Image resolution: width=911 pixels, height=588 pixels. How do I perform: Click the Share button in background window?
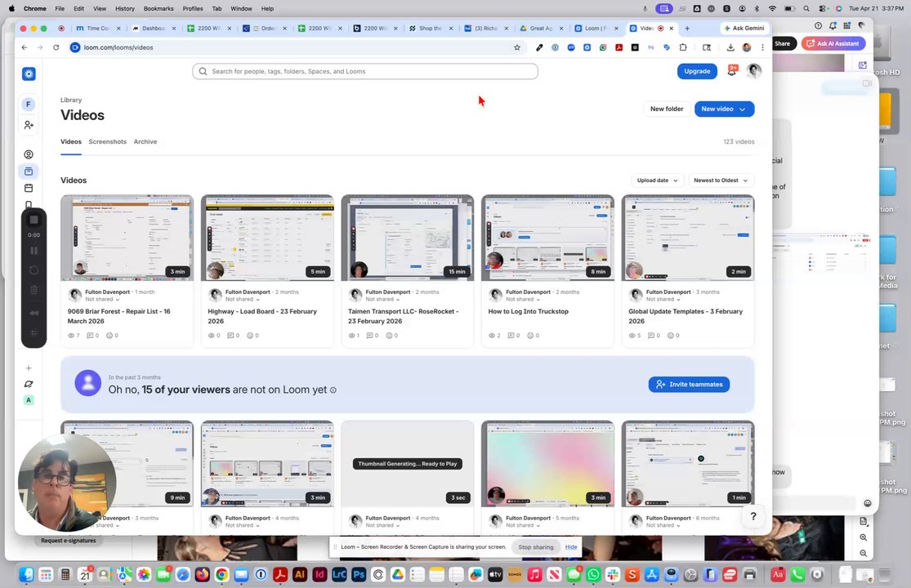click(782, 43)
